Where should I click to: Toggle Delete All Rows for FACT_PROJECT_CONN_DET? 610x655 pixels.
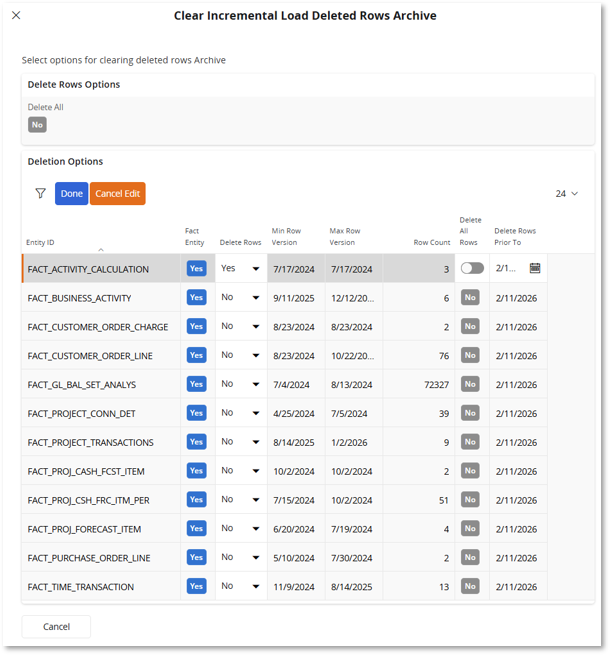(x=470, y=413)
